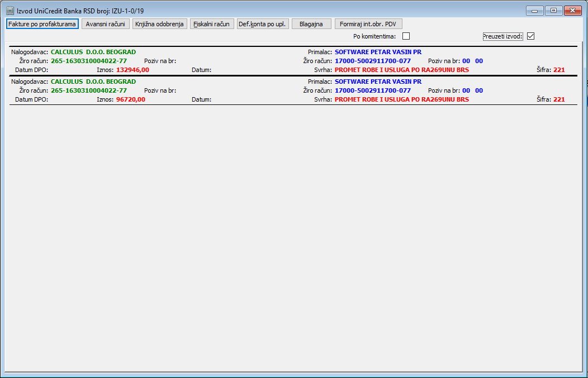Viewport: 588px width, 378px height.
Task: Open Avansni računi
Action: [x=106, y=24]
